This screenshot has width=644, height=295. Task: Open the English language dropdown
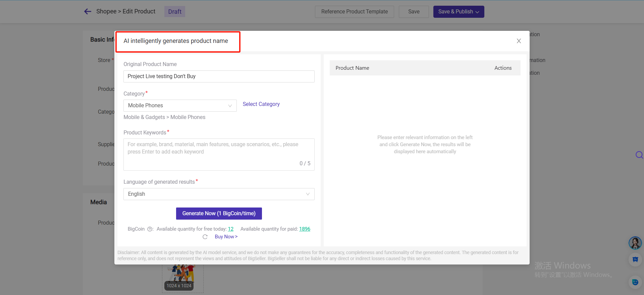[x=219, y=194]
